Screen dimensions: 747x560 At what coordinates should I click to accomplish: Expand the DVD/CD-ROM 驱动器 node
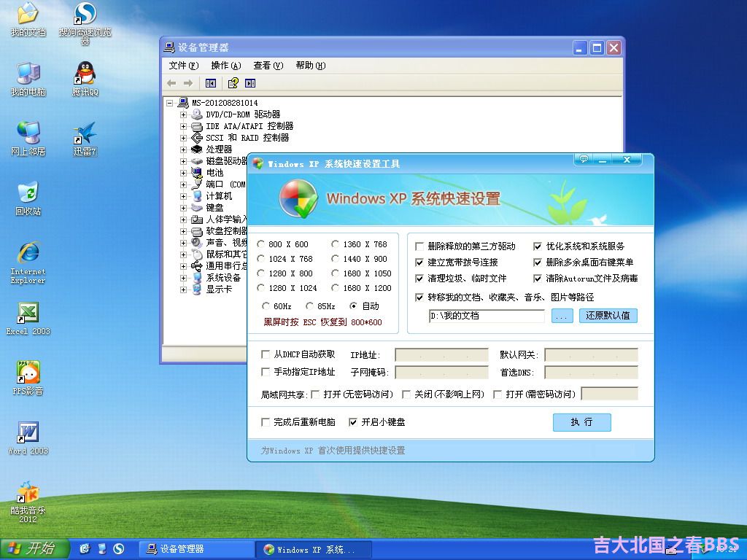183,114
